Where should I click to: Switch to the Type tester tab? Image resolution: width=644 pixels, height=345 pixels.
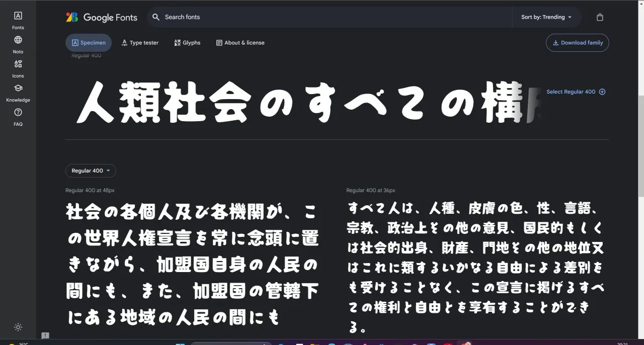(140, 43)
